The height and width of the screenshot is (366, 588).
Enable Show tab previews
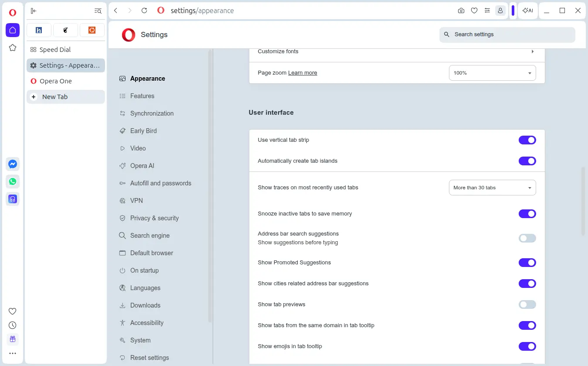(x=527, y=304)
